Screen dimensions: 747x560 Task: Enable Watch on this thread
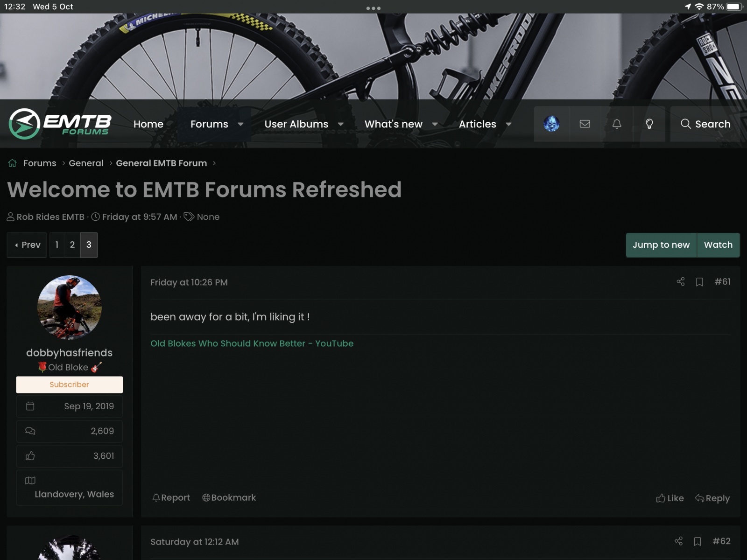[718, 245]
